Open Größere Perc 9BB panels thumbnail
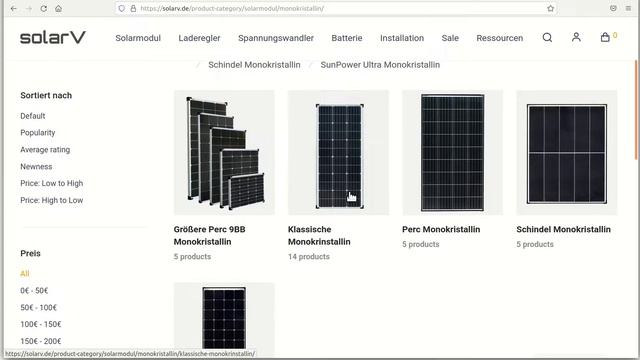 pyautogui.click(x=224, y=152)
